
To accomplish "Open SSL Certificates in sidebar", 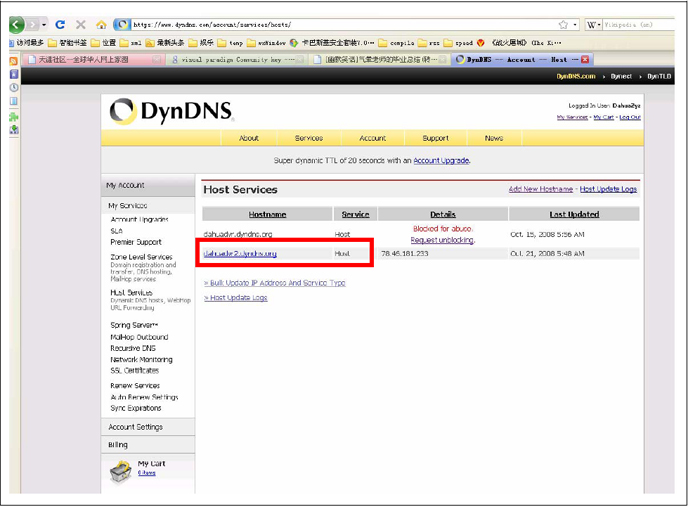I will 135,370.
